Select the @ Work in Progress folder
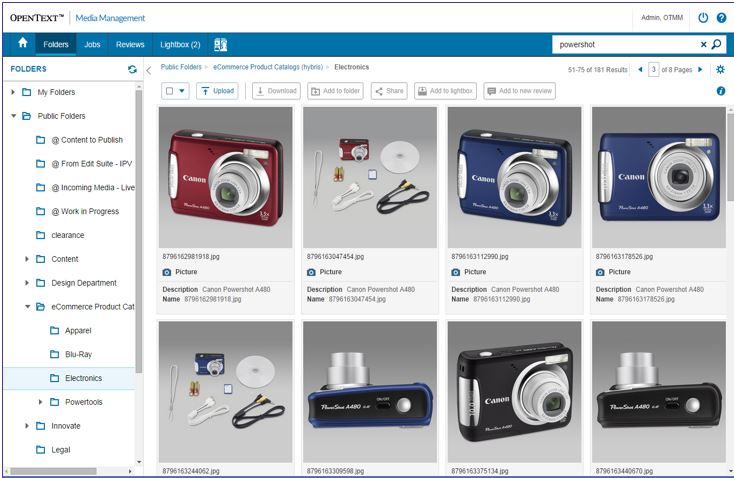This screenshot has height=478, width=734. click(85, 211)
